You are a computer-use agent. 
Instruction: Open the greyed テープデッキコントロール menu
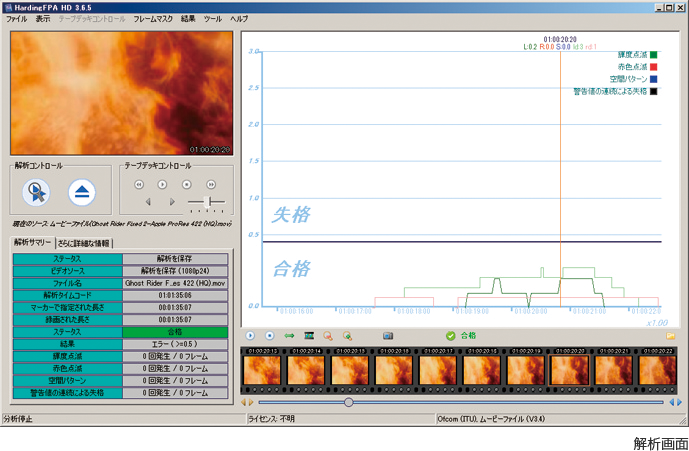92,19
